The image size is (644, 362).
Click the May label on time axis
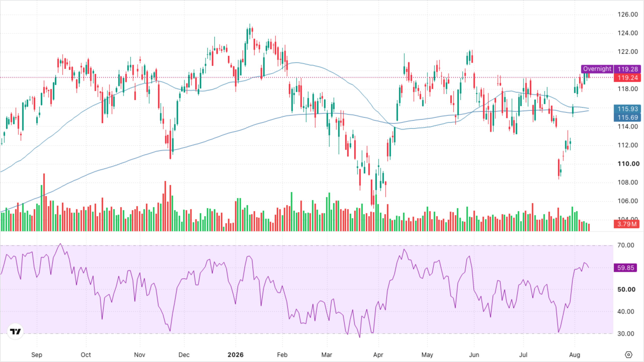(427, 355)
